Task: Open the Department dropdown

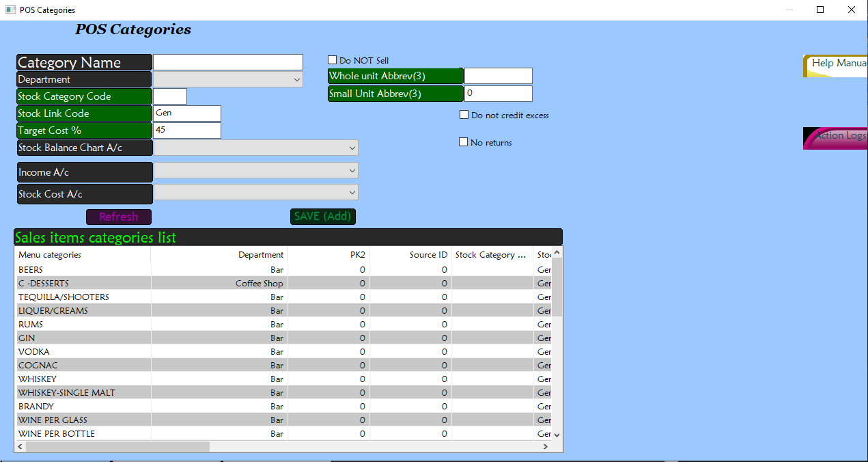Action: [228, 80]
